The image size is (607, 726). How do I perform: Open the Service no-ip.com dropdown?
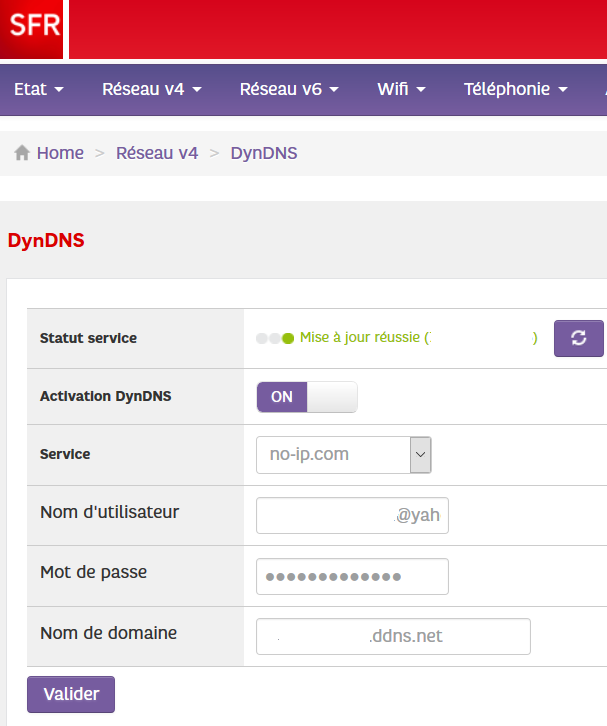tap(343, 455)
